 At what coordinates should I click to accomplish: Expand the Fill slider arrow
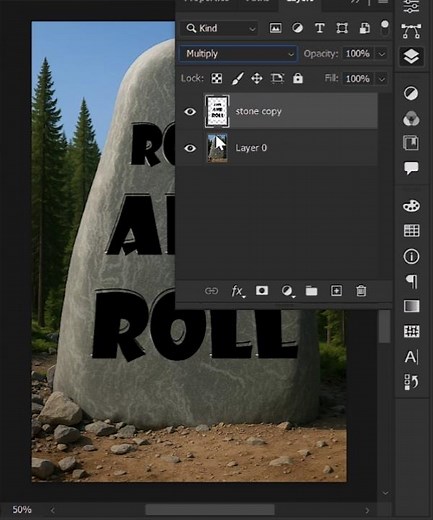382,79
